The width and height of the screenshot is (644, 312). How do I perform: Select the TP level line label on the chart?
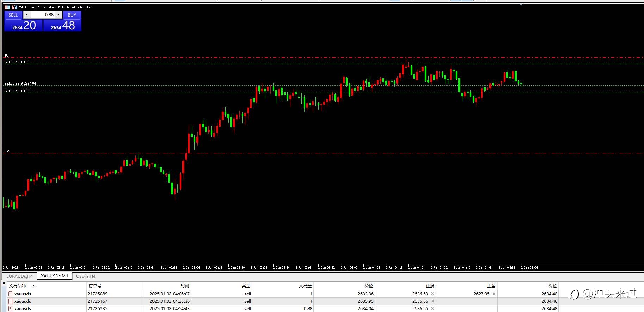coord(7,151)
